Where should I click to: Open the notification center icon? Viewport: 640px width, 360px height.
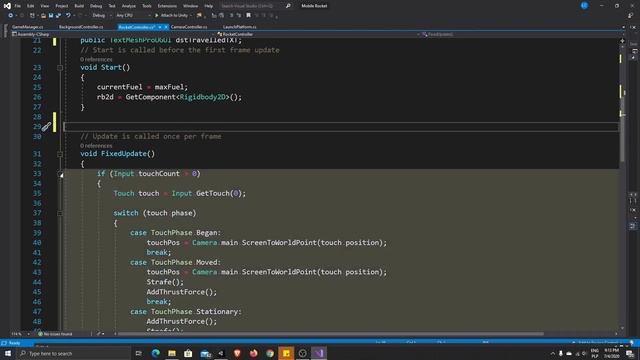coord(630,353)
